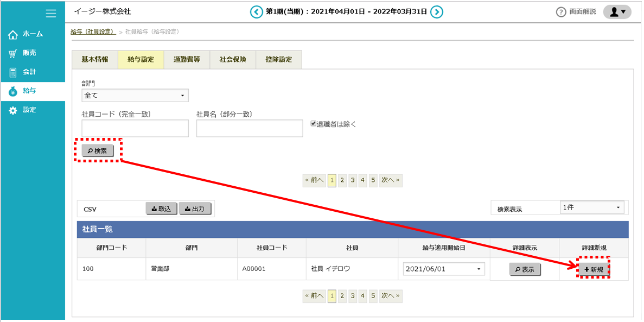
Task: Go to previous fiscal period arrow
Action: coord(256,12)
